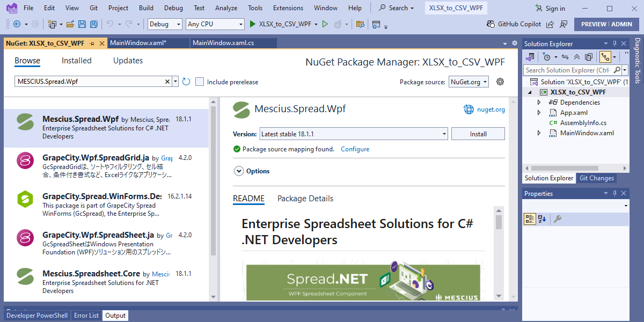Click the Redo arrow icon
The image size is (644, 322).
[x=129, y=24]
